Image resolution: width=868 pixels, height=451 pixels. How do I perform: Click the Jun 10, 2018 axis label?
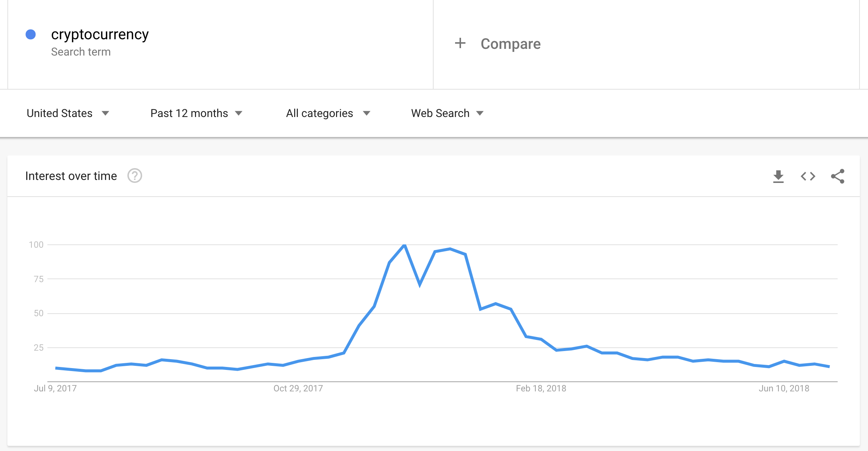pos(784,388)
